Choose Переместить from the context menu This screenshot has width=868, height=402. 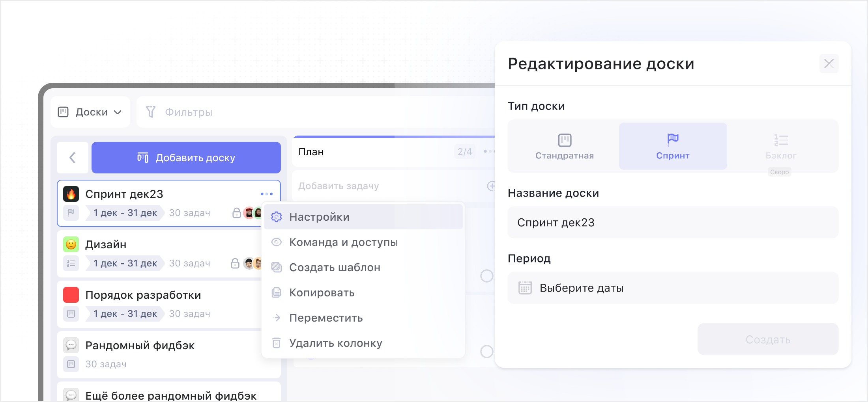[x=326, y=318]
